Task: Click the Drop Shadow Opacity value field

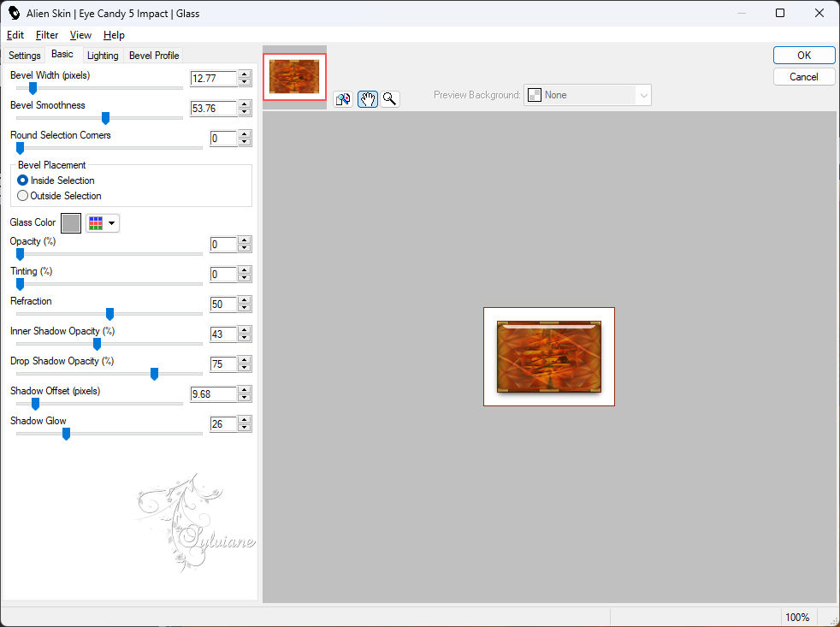Action: [x=223, y=364]
